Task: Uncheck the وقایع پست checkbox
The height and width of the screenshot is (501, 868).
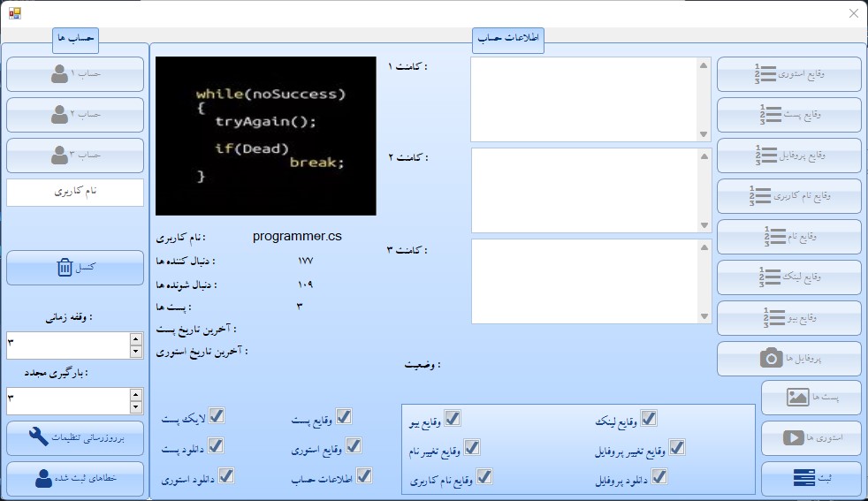Action: point(344,416)
